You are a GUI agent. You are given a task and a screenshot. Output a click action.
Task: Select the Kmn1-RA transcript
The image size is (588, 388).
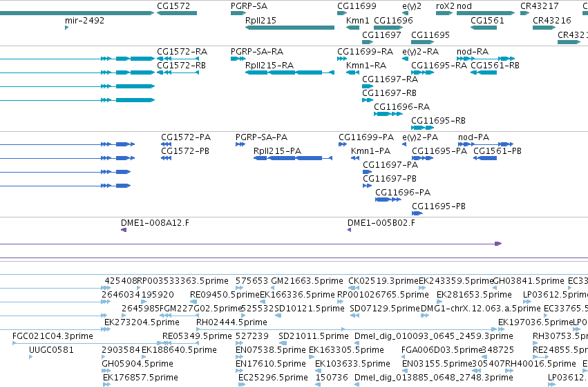pyautogui.click(x=352, y=72)
